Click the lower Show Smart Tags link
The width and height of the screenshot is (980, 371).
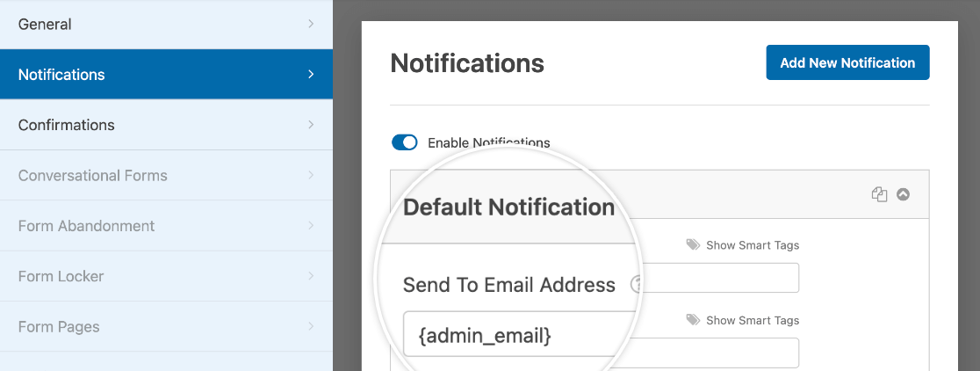743,320
